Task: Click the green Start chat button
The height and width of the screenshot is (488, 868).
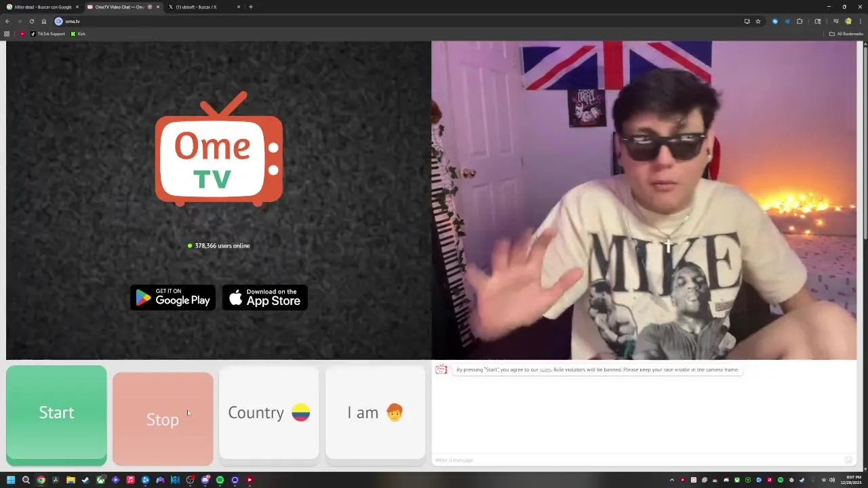Action: coord(56,415)
